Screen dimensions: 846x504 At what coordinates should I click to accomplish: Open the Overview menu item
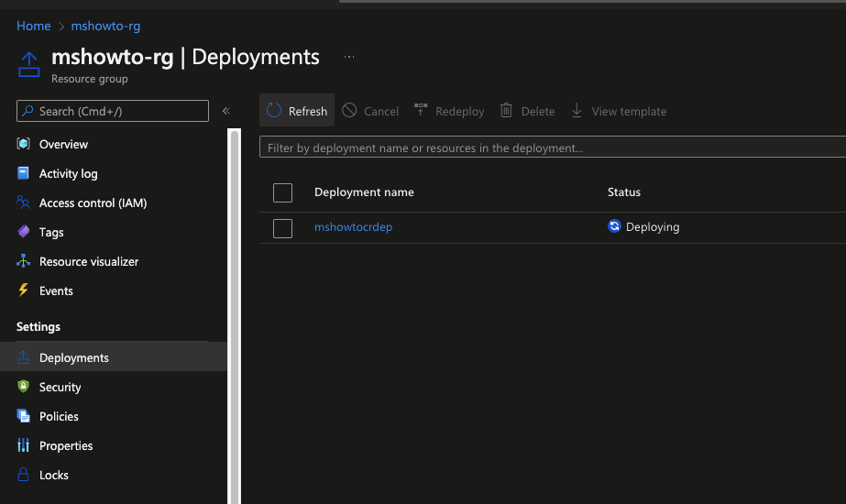[x=63, y=144]
